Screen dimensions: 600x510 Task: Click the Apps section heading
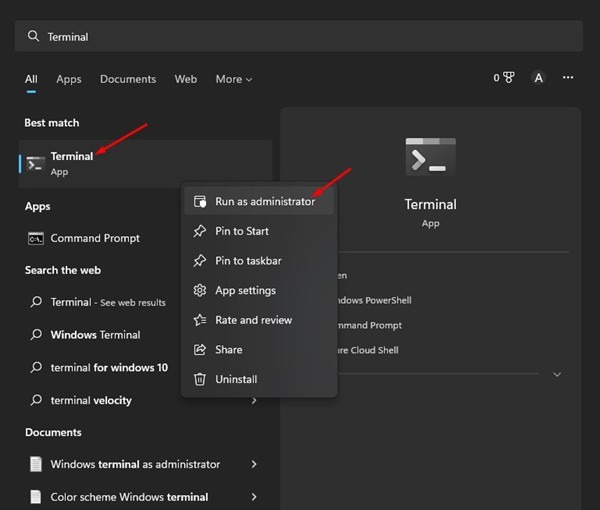[x=38, y=206]
